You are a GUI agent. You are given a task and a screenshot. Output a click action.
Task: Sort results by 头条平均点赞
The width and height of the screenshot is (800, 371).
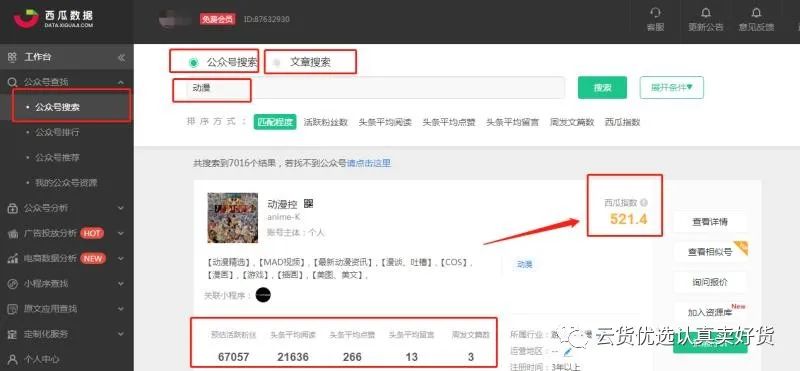click(448, 122)
